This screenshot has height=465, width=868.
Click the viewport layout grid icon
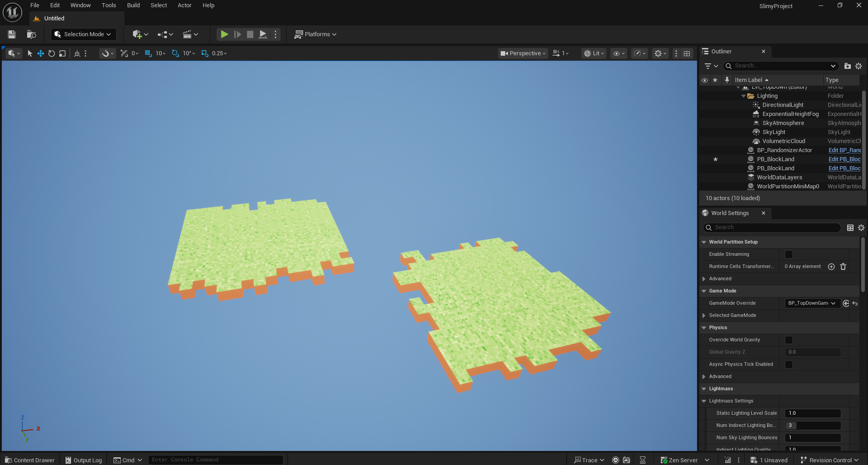point(687,53)
